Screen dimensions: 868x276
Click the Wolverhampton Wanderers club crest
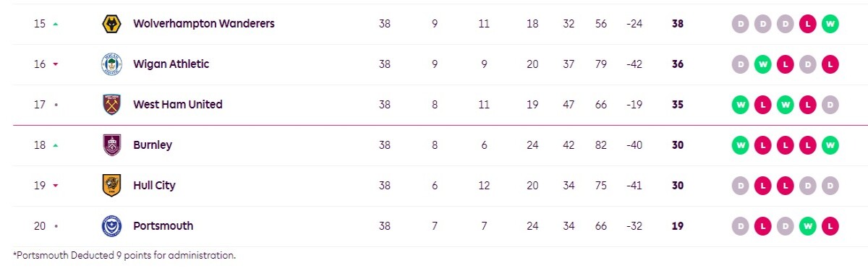(111, 24)
